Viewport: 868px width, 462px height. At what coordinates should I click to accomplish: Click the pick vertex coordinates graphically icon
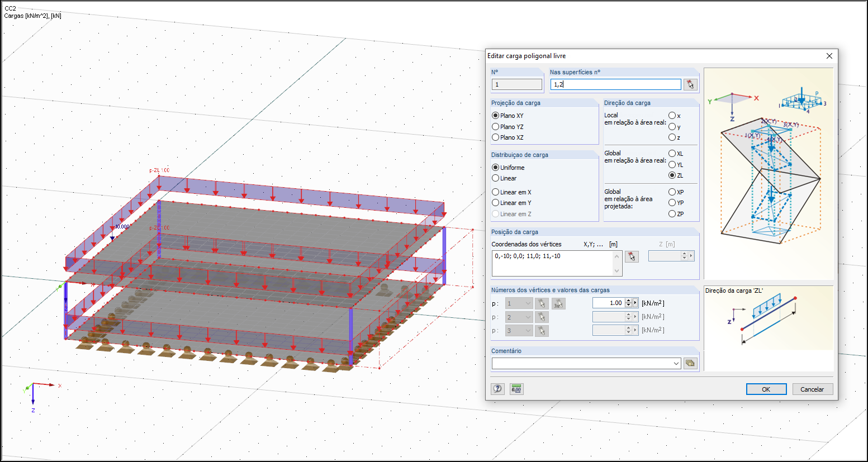point(632,256)
